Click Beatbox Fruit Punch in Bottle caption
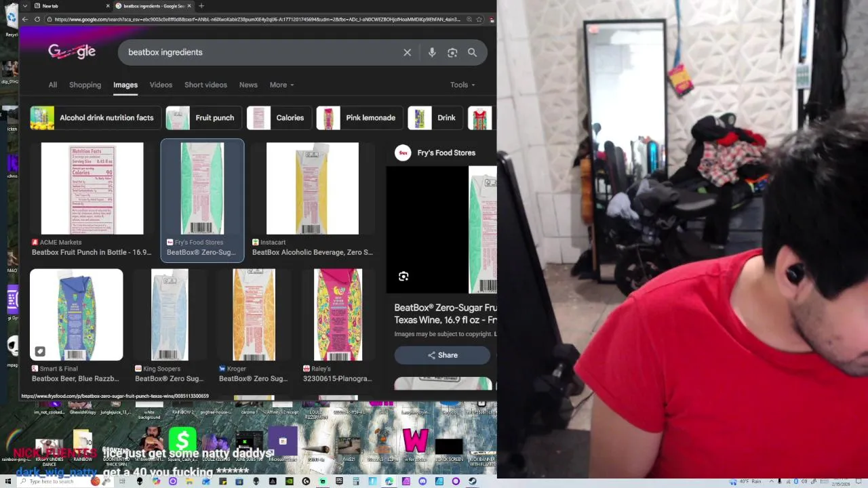The height and width of the screenshot is (488, 868). [91, 252]
